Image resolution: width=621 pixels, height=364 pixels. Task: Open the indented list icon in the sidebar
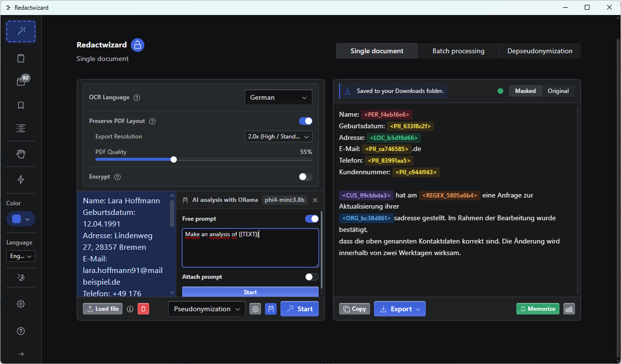click(x=21, y=128)
